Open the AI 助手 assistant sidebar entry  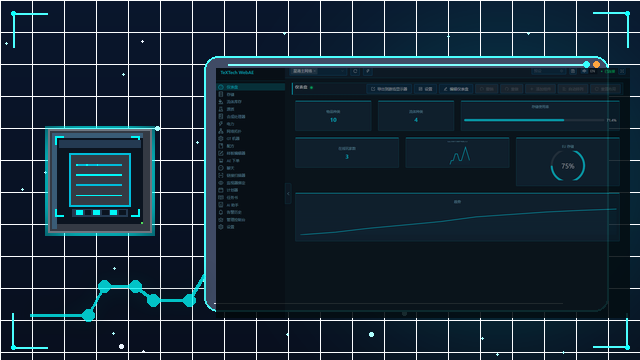point(251,205)
